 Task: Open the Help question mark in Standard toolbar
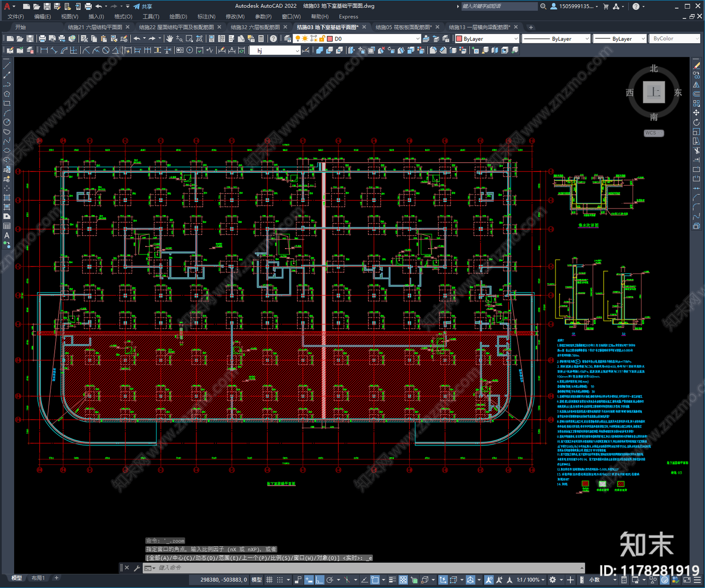[x=273, y=39]
